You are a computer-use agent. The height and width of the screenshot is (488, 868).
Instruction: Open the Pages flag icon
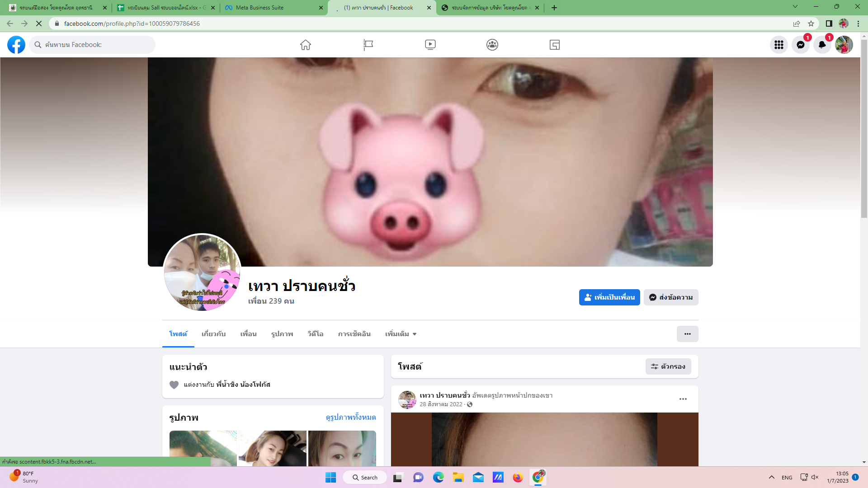tap(368, 45)
